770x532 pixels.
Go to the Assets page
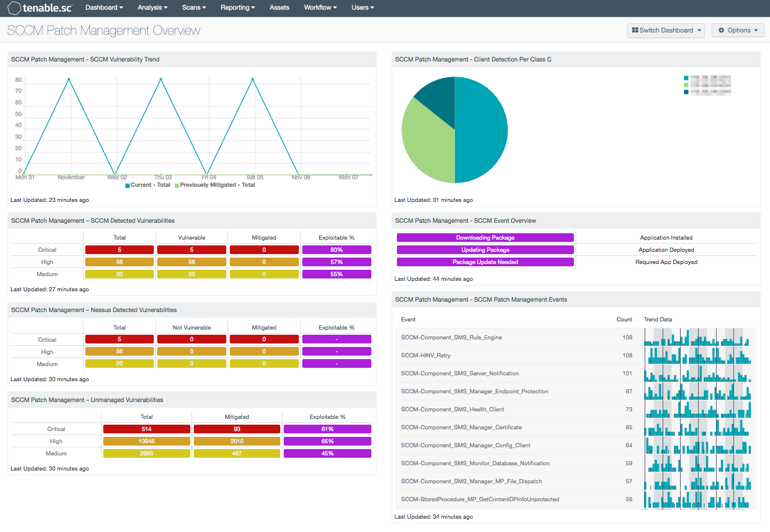pos(279,8)
